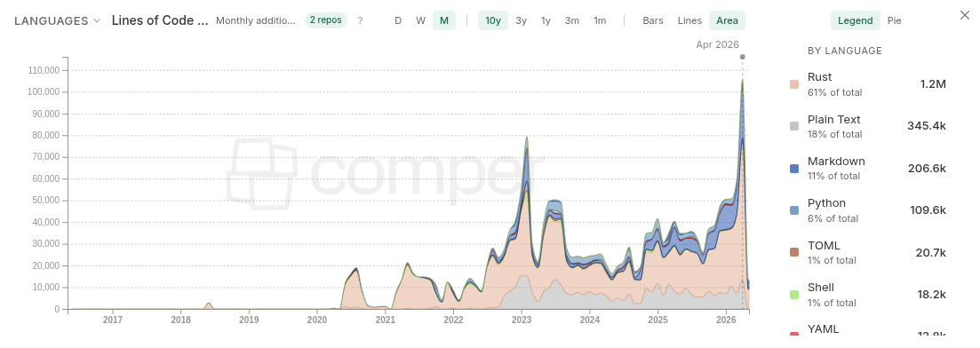
Task: Switch chart type to Bars
Action: tap(653, 20)
